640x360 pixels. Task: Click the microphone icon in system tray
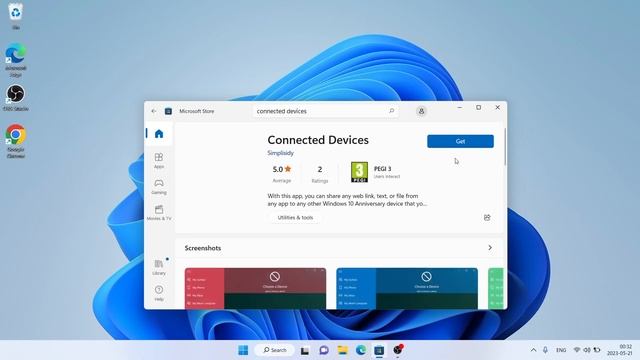(x=545, y=350)
